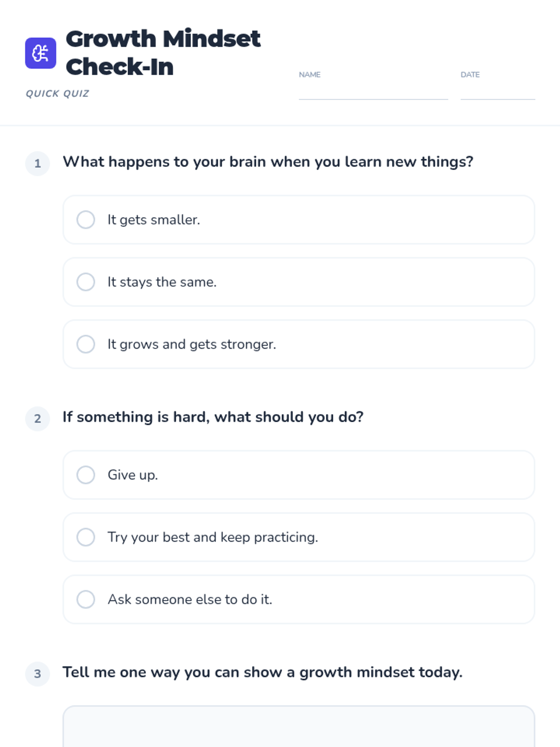The image size is (560, 747).
Task: Click the Name input line
Action: [x=373, y=92]
